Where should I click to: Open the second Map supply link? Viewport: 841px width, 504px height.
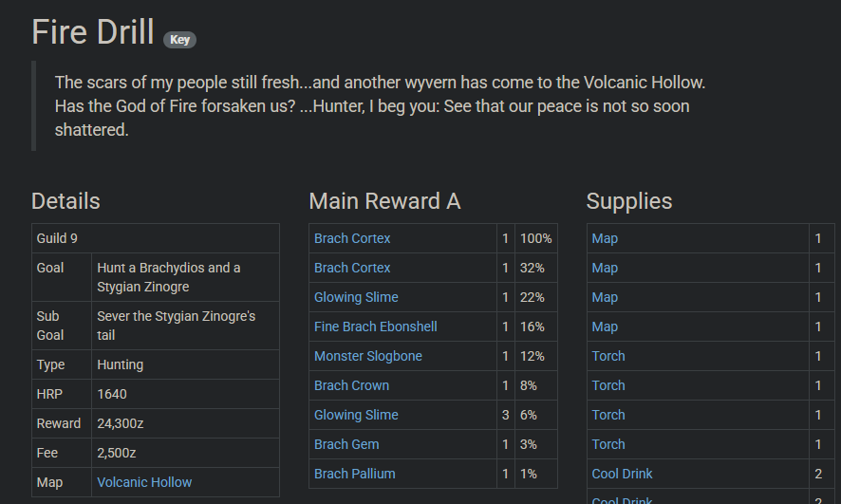coord(605,268)
